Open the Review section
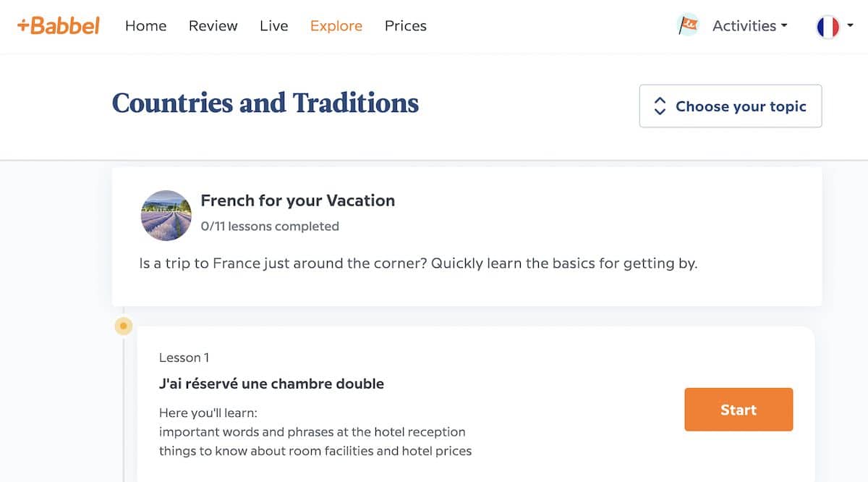The image size is (868, 482). click(213, 25)
